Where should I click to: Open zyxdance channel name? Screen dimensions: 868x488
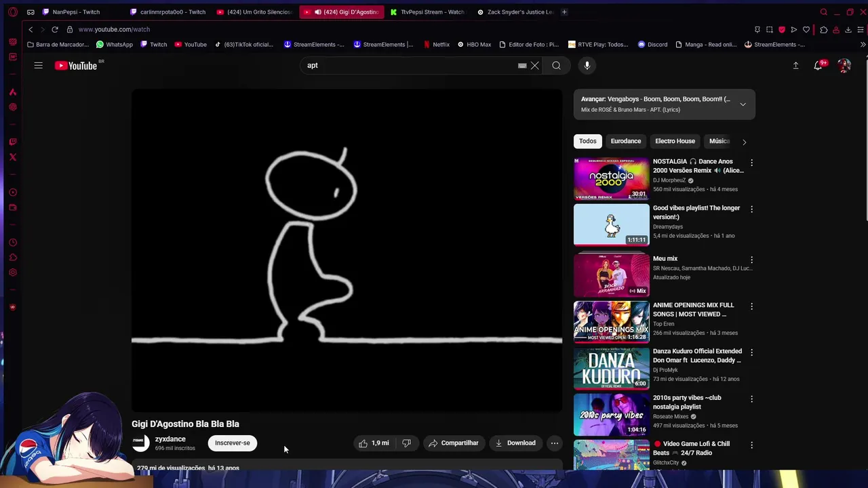(170, 439)
